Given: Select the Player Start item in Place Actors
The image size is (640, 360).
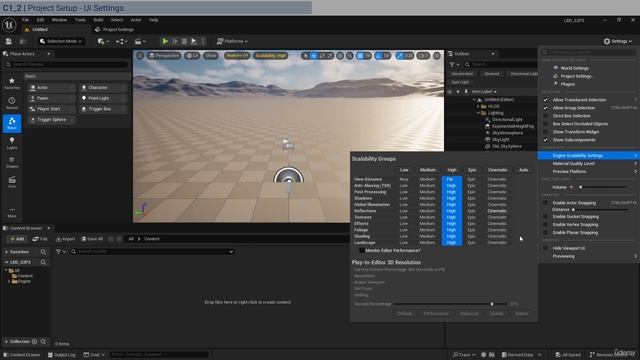Looking at the screenshot, I should 51,109.
